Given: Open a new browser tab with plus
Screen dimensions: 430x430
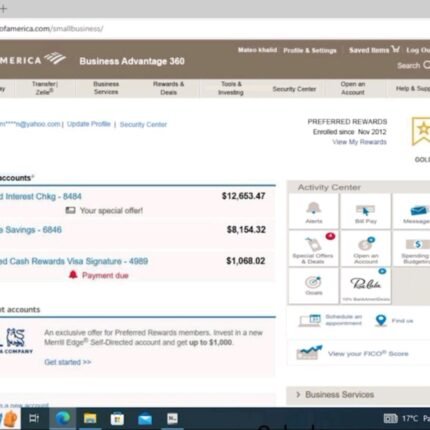Looking at the screenshot, I should pos(3,8).
